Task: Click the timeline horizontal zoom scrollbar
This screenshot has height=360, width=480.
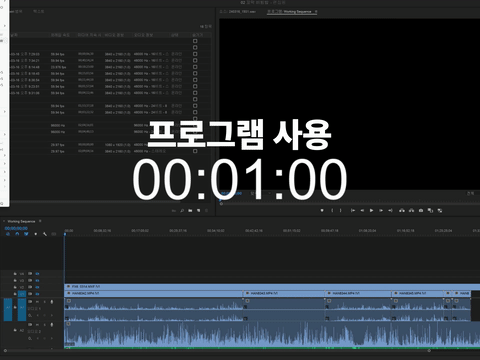Action: (x=217, y=351)
